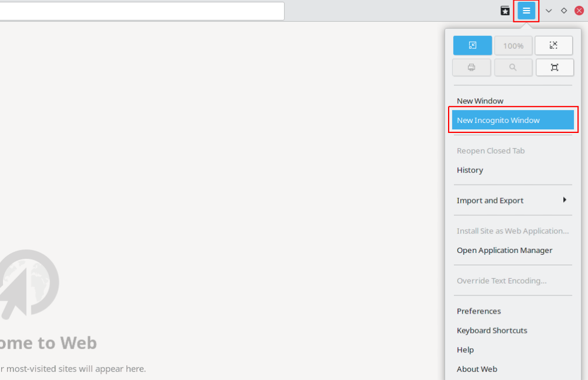Open the tab list chevron dropdown
The width and height of the screenshot is (588, 380).
[x=548, y=10]
